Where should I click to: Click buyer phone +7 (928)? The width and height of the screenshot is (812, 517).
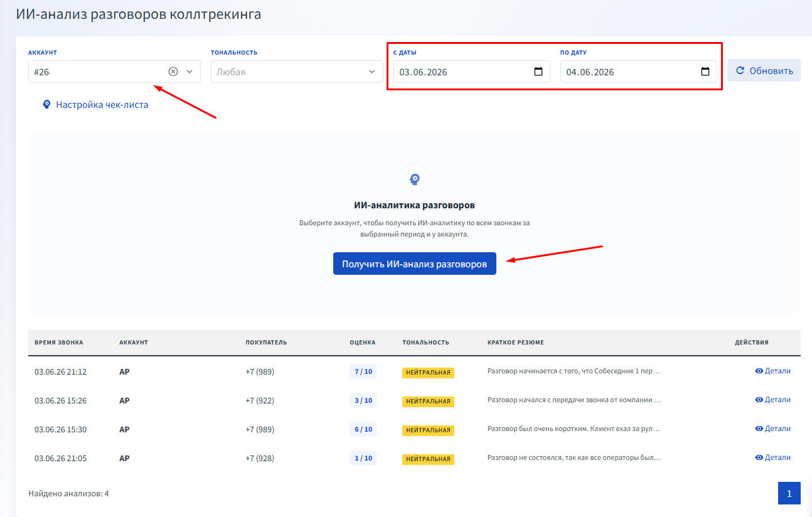[260, 458]
